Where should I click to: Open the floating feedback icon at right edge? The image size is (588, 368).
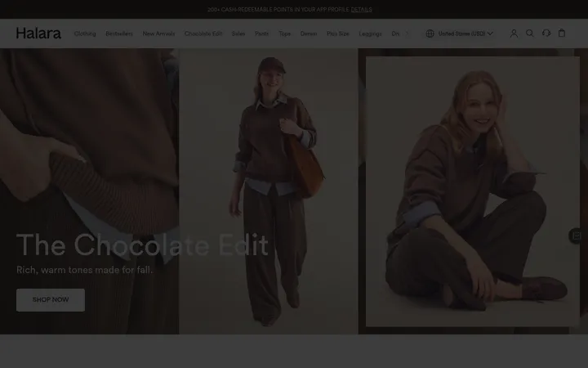coord(577,236)
